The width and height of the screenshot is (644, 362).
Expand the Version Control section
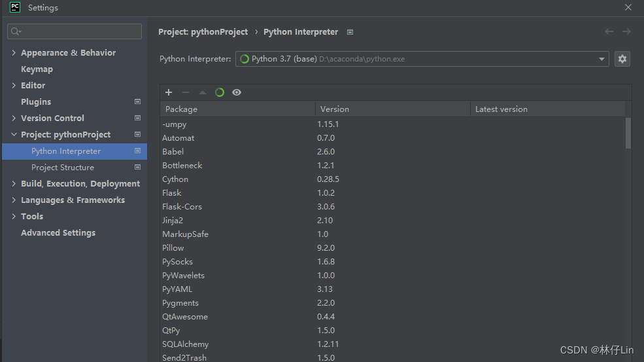(x=14, y=118)
